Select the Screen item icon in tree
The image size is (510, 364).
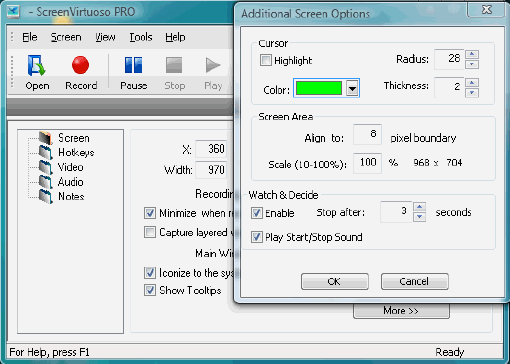click(x=45, y=138)
